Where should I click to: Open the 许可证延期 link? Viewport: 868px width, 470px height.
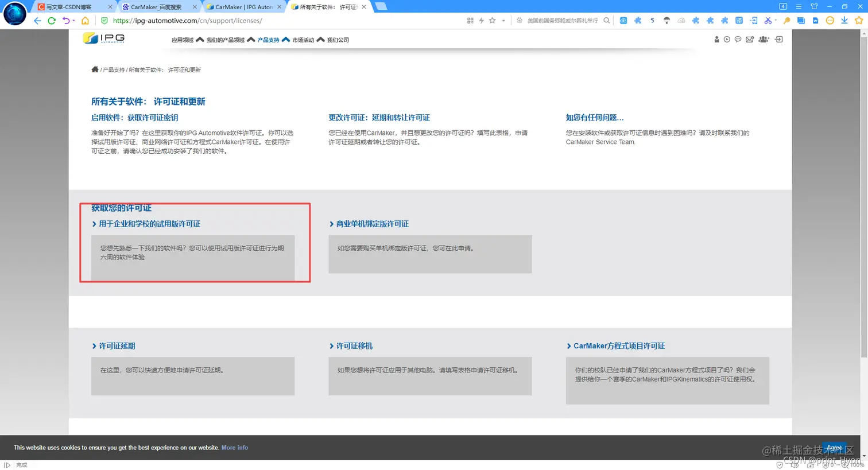coord(117,346)
